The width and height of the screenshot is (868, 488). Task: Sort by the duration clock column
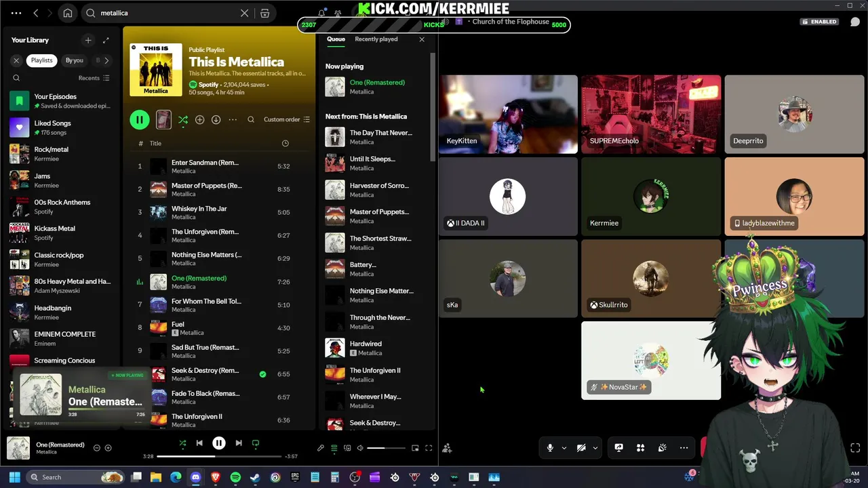(x=285, y=144)
